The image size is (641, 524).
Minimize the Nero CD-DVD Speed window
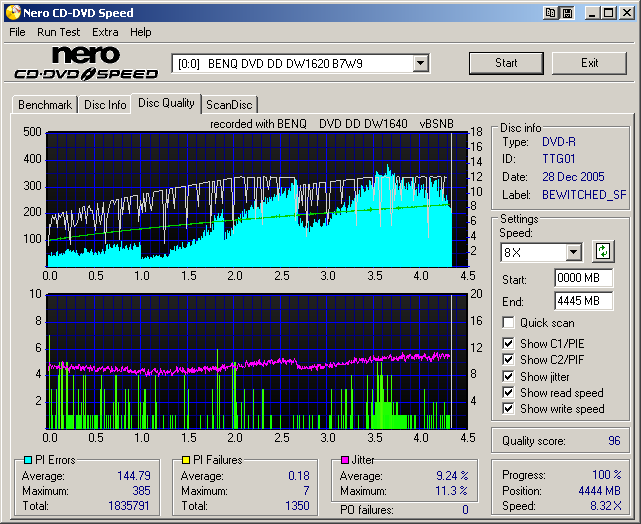[x=592, y=13]
